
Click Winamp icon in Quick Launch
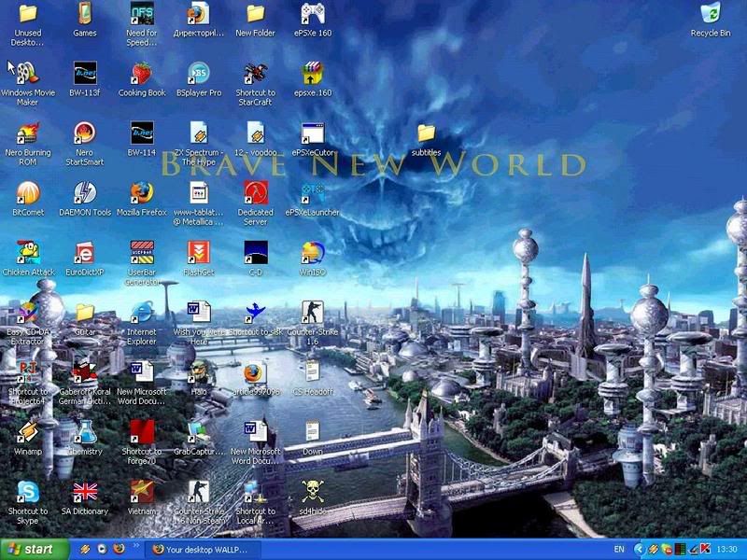pyautogui.click(x=85, y=549)
